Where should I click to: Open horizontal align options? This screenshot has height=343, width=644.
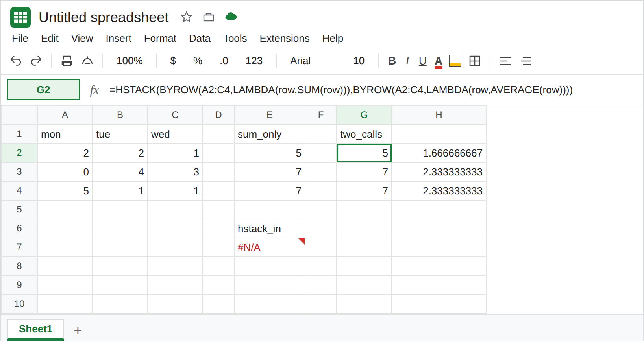tap(505, 61)
